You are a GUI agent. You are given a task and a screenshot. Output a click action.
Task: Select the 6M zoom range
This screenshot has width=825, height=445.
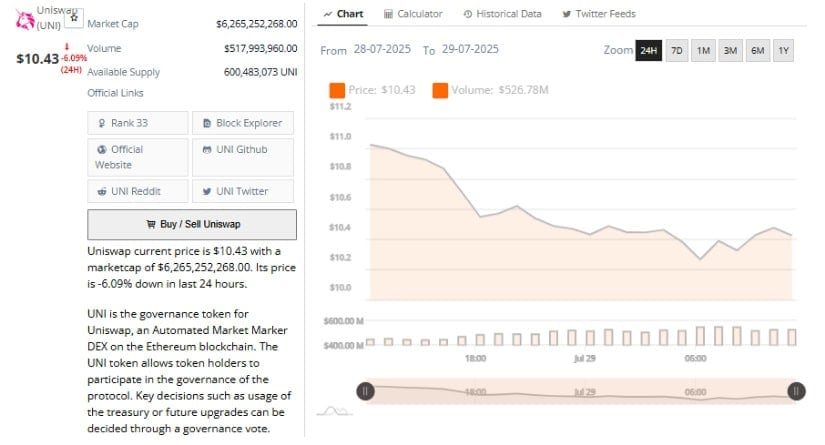757,50
